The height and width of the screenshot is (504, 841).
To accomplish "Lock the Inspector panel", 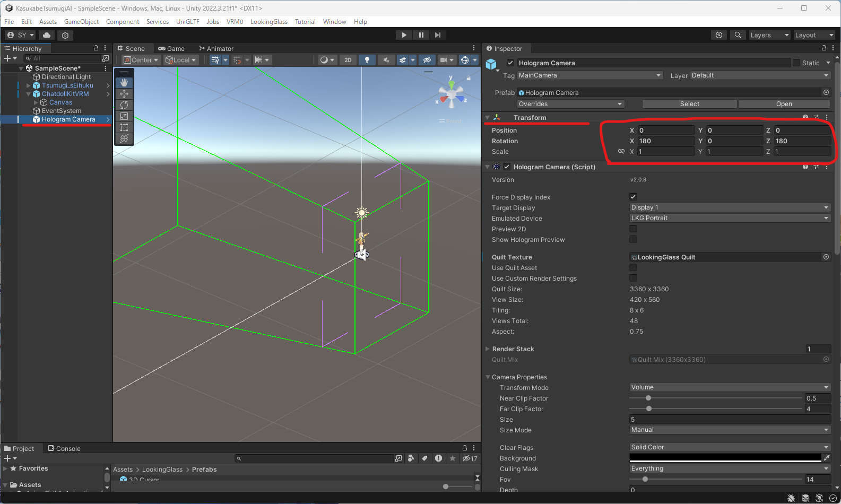I will (x=823, y=48).
